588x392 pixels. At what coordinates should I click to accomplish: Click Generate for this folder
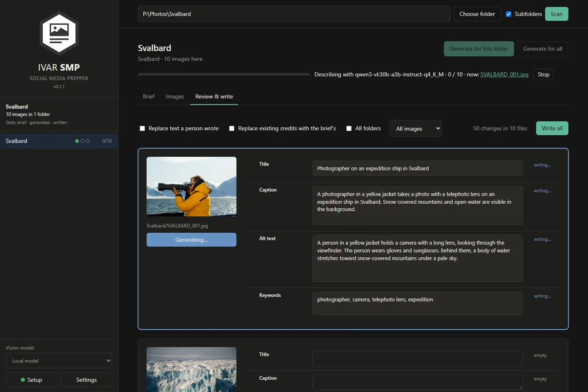click(479, 49)
